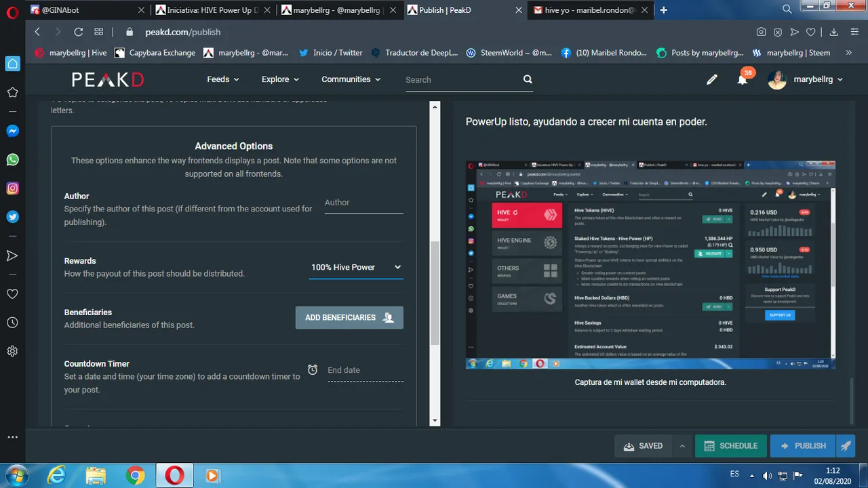Image resolution: width=868 pixels, height=488 pixels.
Task: Switch to the marybellrg - @marybellrg tab
Action: click(x=338, y=10)
